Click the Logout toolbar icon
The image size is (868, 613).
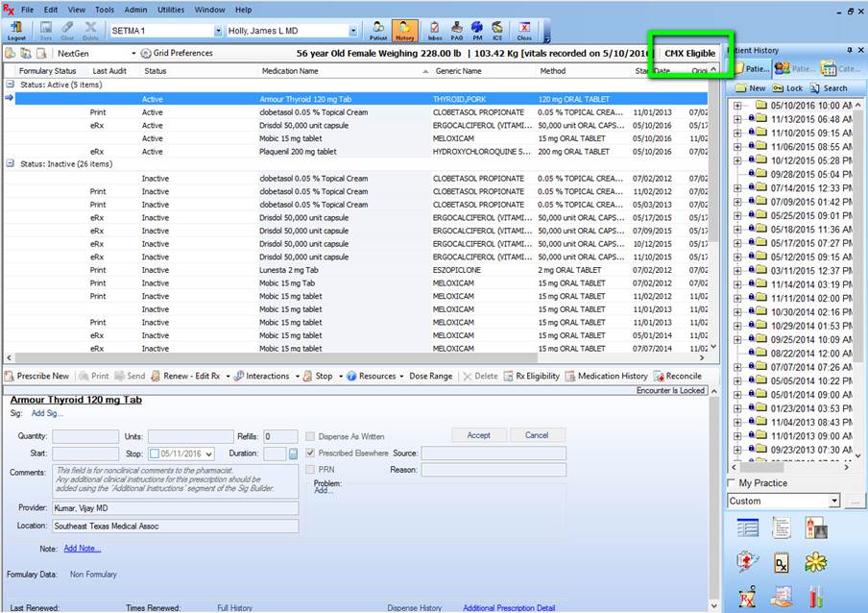point(16,31)
